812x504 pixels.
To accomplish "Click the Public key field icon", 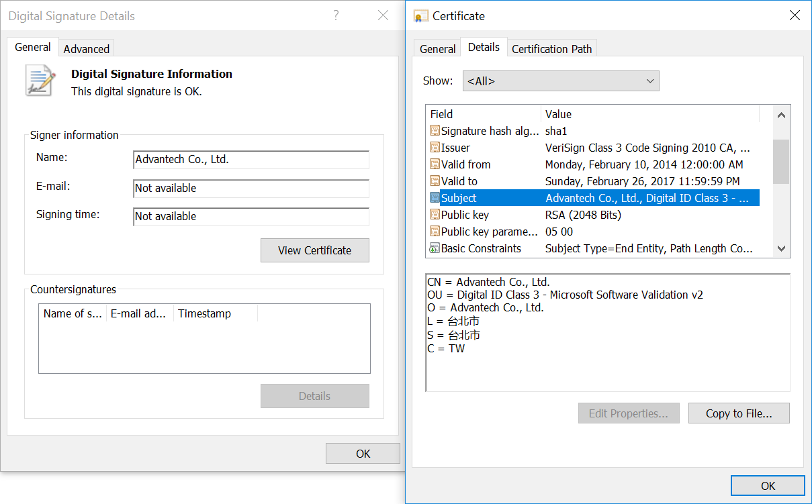I will [x=435, y=215].
